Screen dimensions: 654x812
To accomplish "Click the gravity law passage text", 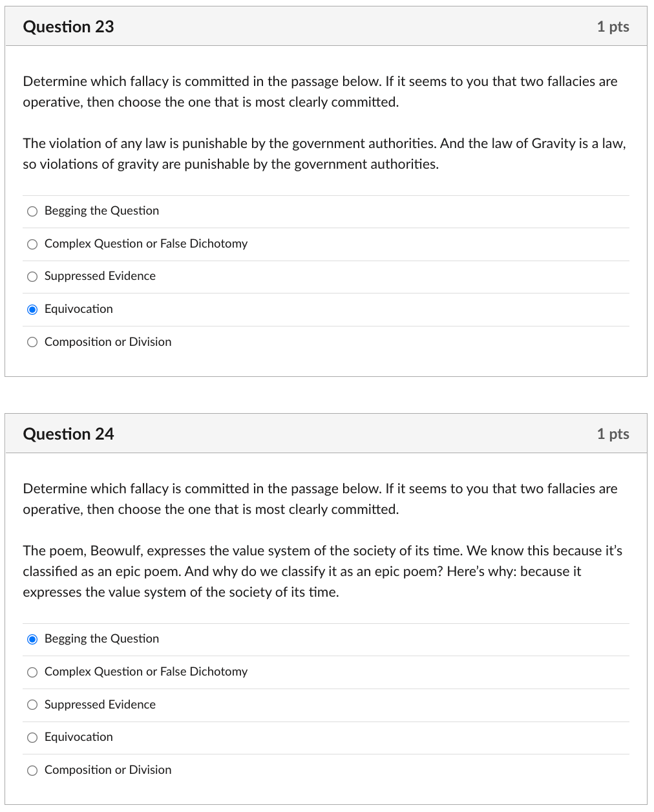I will (323, 154).
